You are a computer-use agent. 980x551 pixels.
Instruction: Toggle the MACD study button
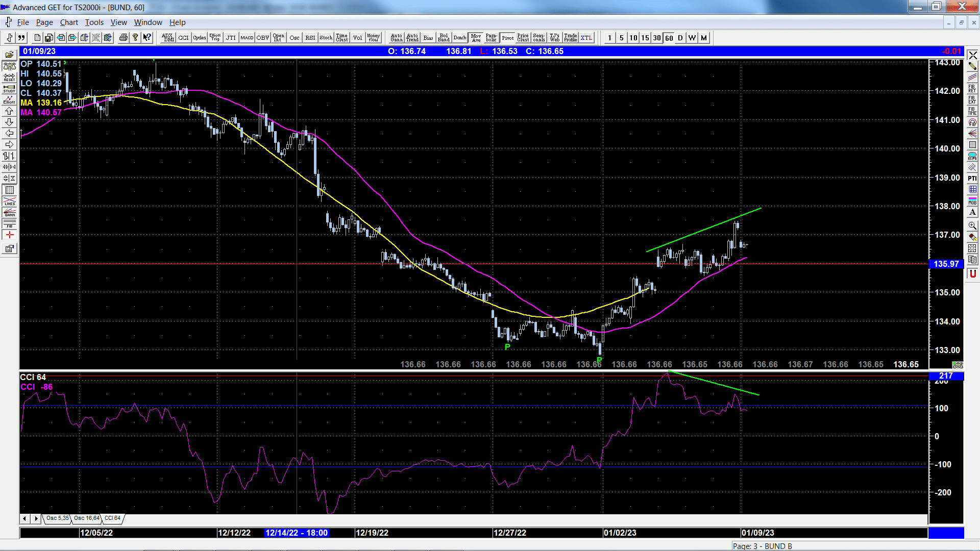247,38
